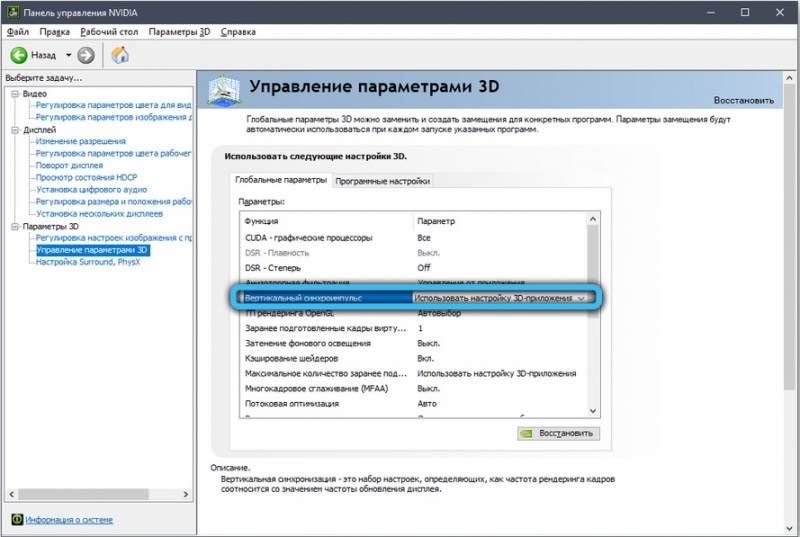Image resolution: width=800 pixels, height=537 pixels.
Task: Select Потоковая оптимизация row
Action: point(414,404)
